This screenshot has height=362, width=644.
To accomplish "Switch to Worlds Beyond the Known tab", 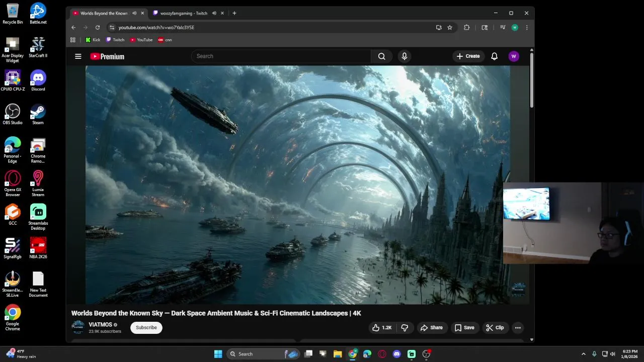I will click(x=104, y=13).
